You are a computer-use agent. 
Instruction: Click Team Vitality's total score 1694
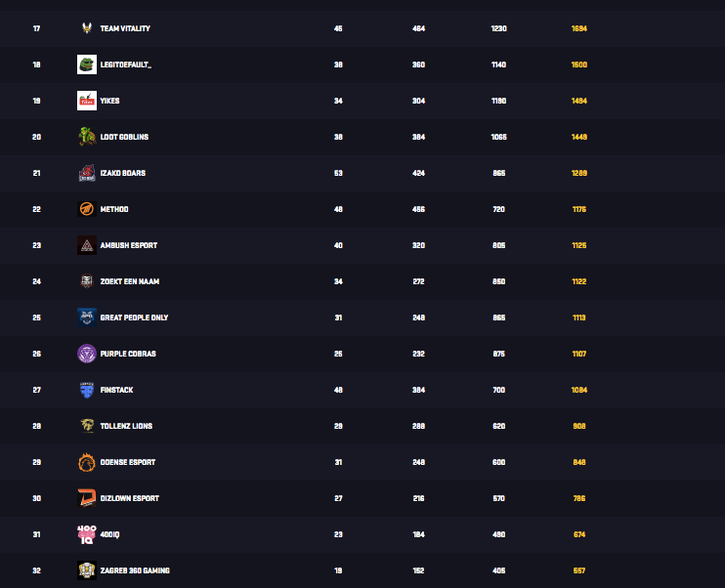pyautogui.click(x=578, y=28)
